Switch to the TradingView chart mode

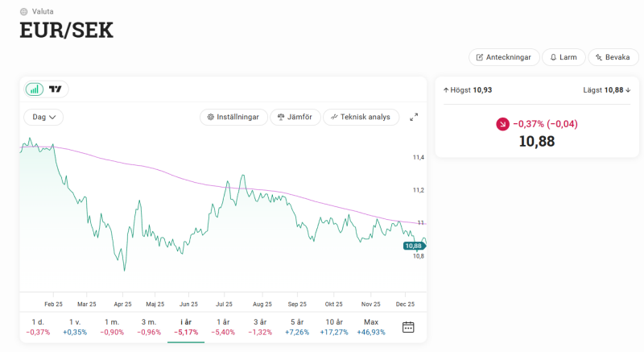pos(56,89)
